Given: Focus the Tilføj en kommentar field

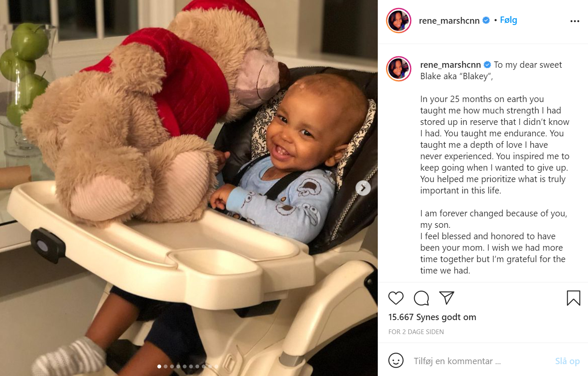Looking at the screenshot, I should (x=480, y=361).
